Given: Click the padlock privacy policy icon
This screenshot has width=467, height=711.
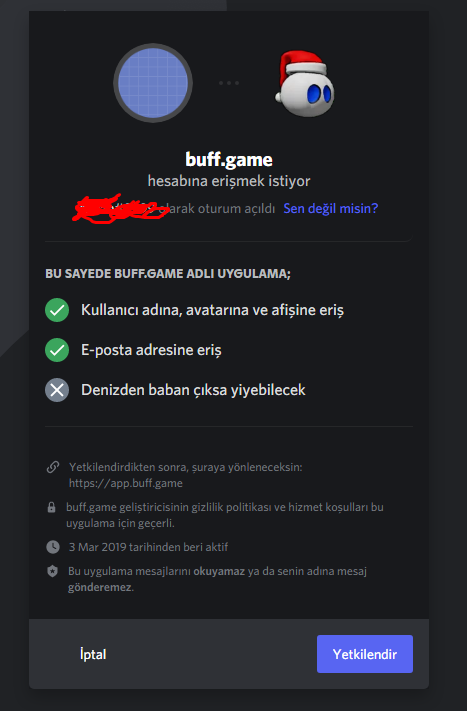Looking at the screenshot, I should coord(52,507).
